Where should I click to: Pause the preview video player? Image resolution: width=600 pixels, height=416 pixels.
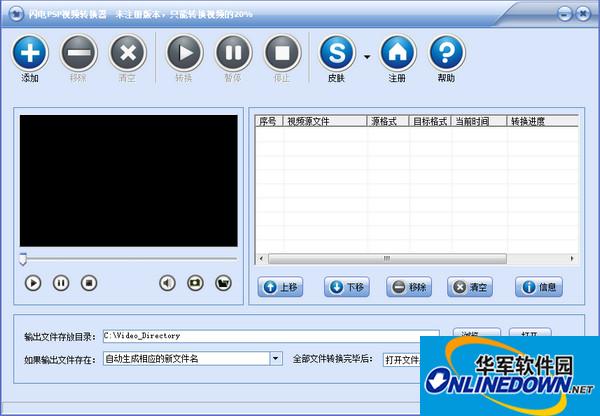(x=61, y=283)
